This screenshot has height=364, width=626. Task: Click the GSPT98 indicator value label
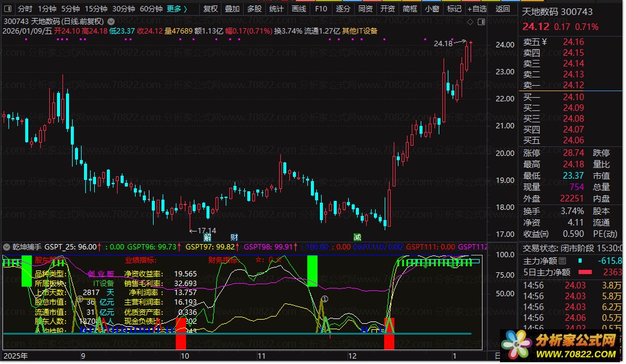271,247
